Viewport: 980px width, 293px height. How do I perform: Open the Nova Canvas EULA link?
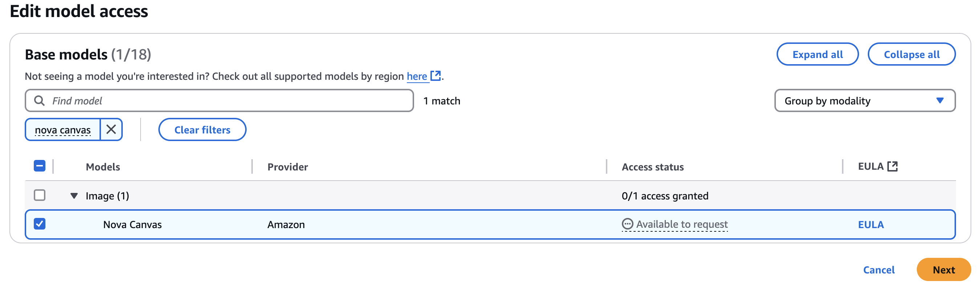pyautogui.click(x=870, y=224)
